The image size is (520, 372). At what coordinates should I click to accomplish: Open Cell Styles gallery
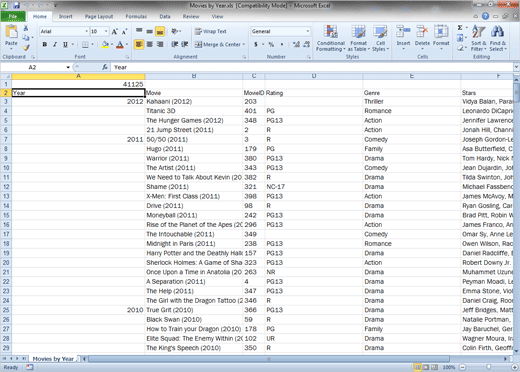380,38
